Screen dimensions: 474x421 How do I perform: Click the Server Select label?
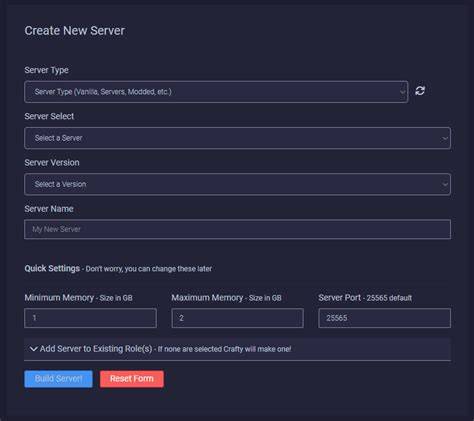click(x=49, y=116)
